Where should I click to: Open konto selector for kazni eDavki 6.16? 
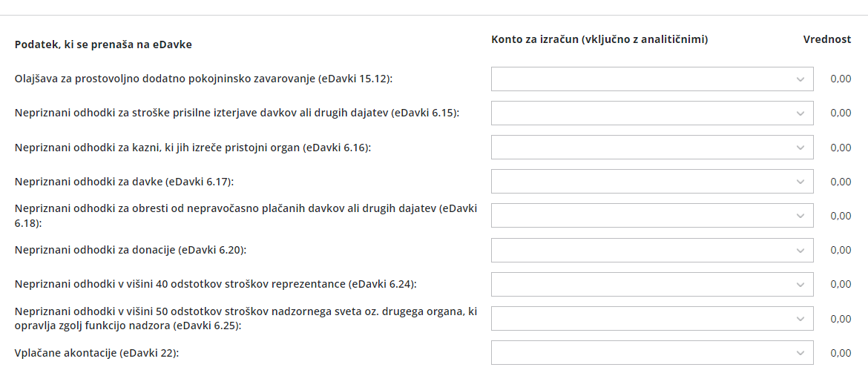(x=652, y=147)
